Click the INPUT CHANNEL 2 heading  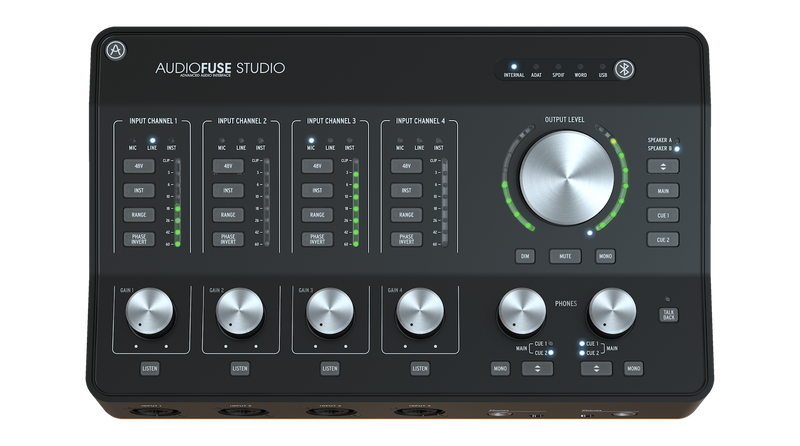242,121
